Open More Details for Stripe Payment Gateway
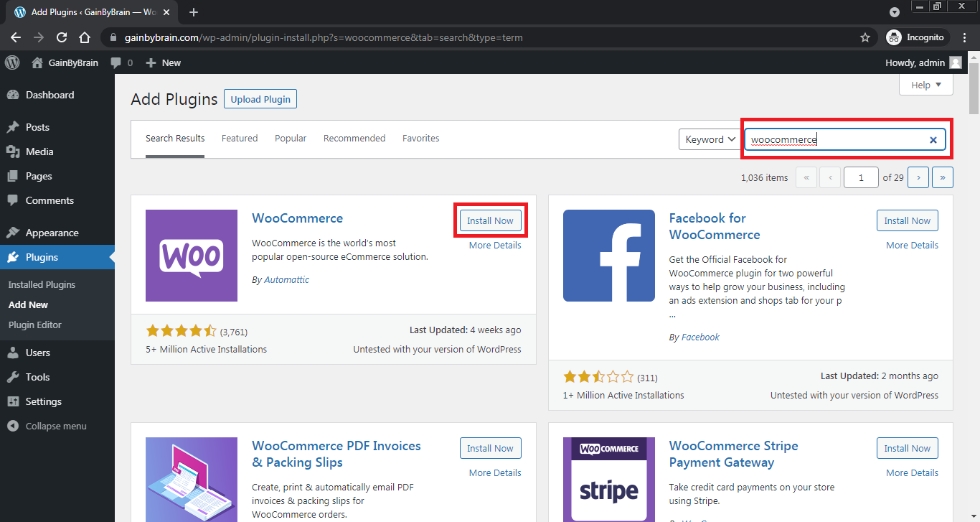The width and height of the screenshot is (980, 522). (912, 472)
